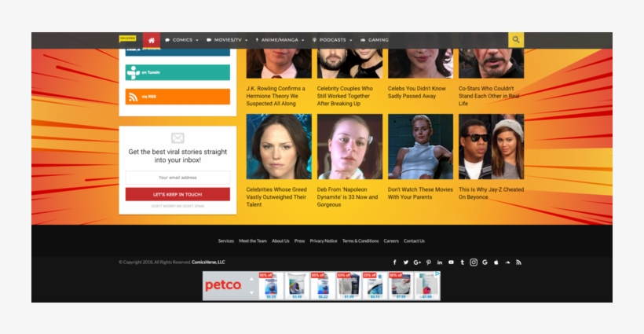The height and width of the screenshot is (334, 644).
Task: Subscribe via the teal 'on TuneIn' button
Action: pyautogui.click(x=177, y=72)
